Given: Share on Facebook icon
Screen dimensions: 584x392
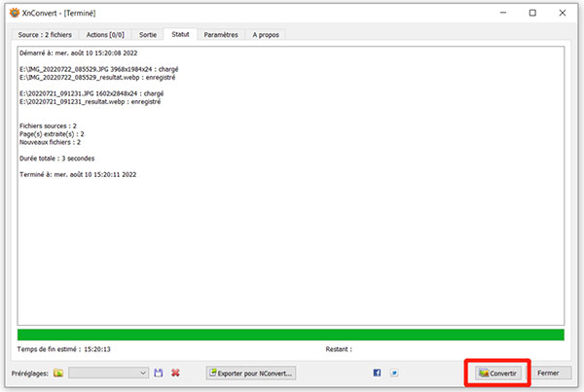Looking at the screenshot, I should pyautogui.click(x=377, y=373).
